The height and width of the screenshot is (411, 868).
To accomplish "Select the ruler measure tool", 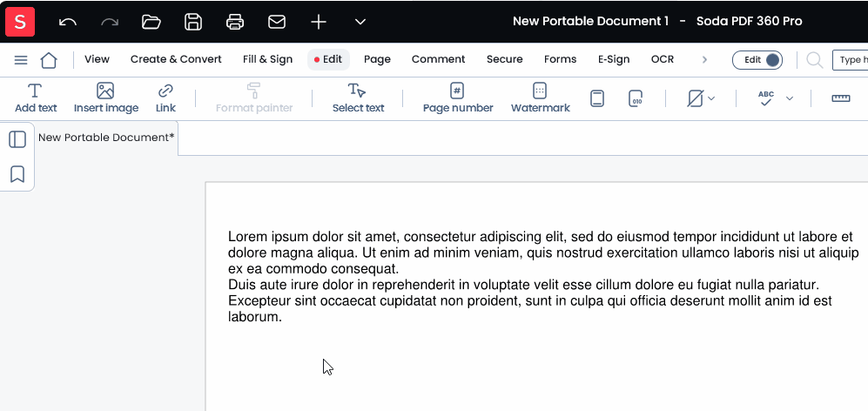I will [841, 98].
